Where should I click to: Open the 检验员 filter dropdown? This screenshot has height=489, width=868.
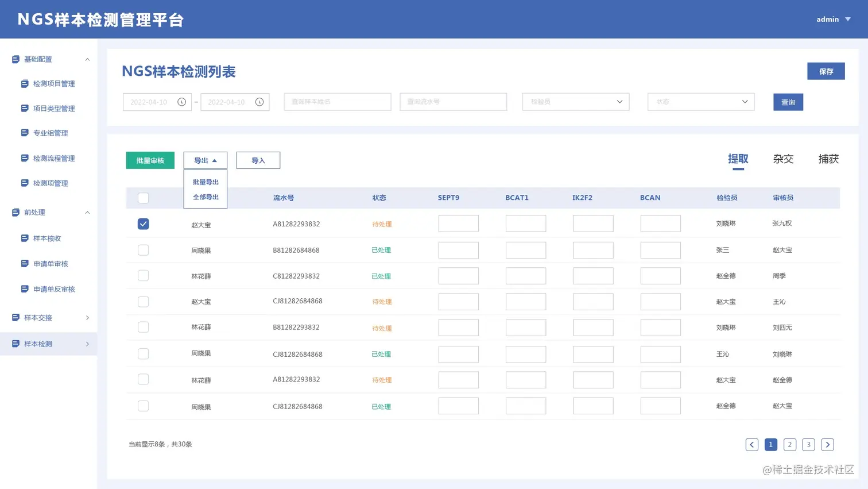[x=576, y=102]
